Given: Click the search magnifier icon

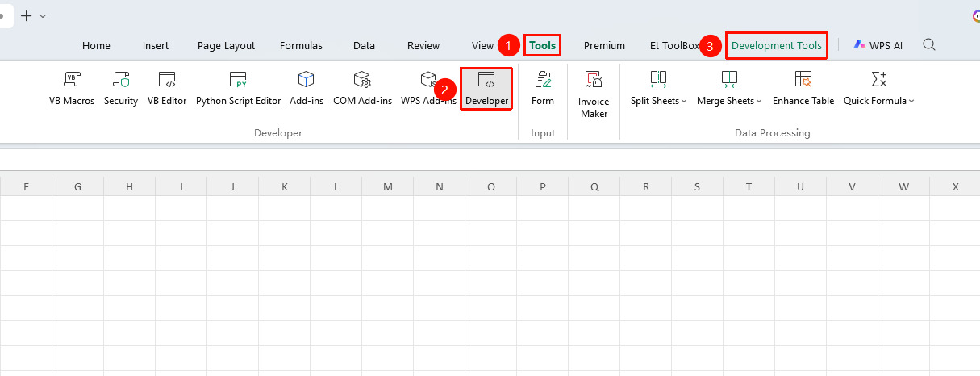Looking at the screenshot, I should point(929,44).
